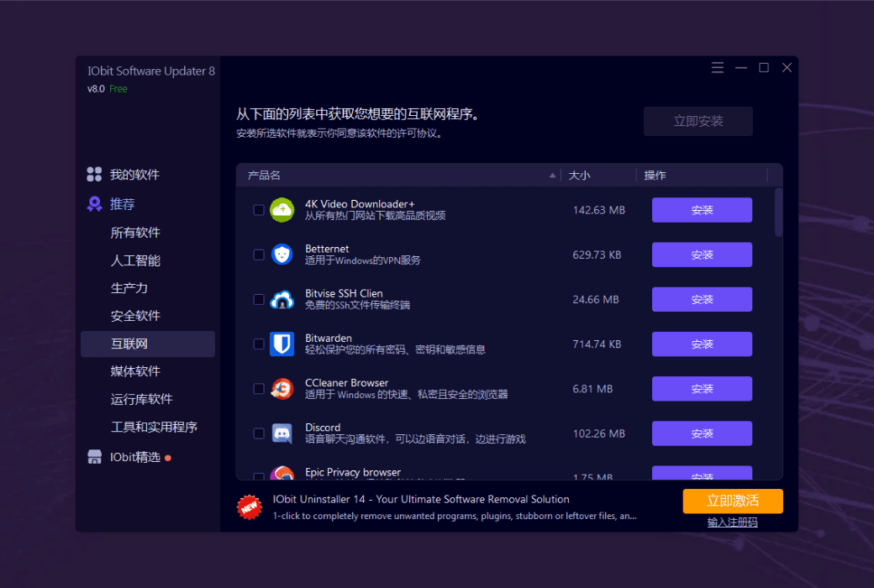Viewport: 874px width, 588px height.
Task: Install 4K Video Downloader+
Action: point(702,210)
